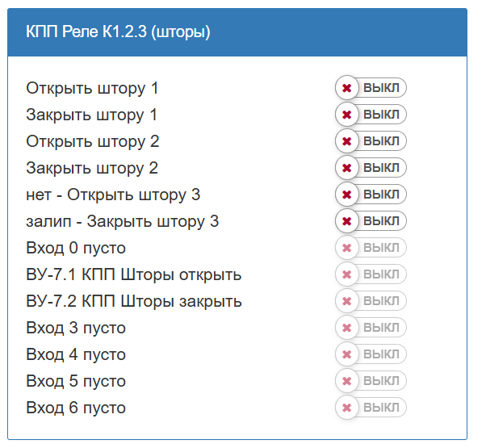This screenshot has height=448, width=486.
Task: Enable the 'Открыть штору 2' relay switch
Action: click(371, 141)
